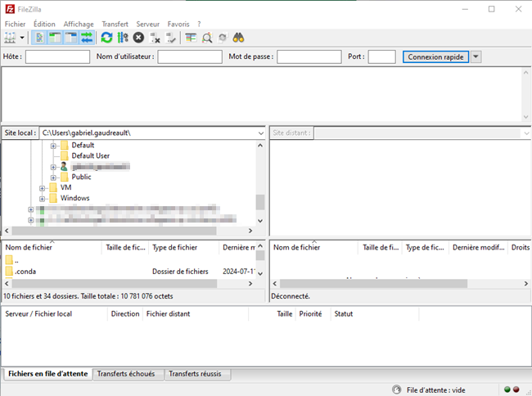Switch to Fichiers en file d'attente tab
The height and width of the screenshot is (396, 532).
(47, 374)
